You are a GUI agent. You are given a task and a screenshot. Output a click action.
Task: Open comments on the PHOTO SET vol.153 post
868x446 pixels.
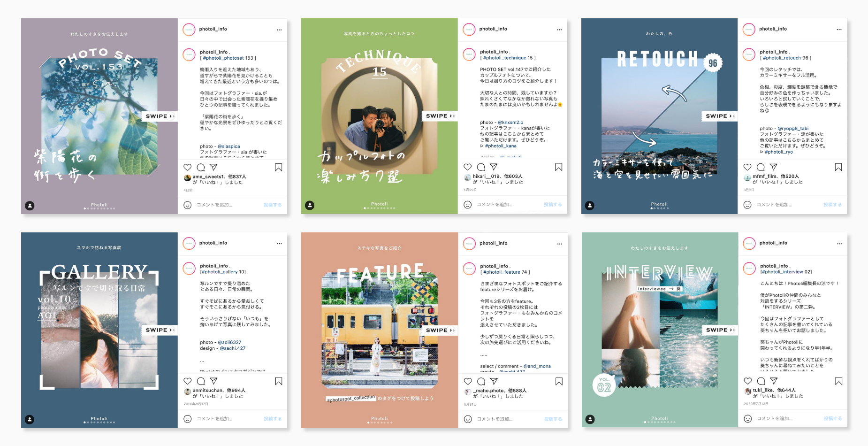pyautogui.click(x=201, y=167)
